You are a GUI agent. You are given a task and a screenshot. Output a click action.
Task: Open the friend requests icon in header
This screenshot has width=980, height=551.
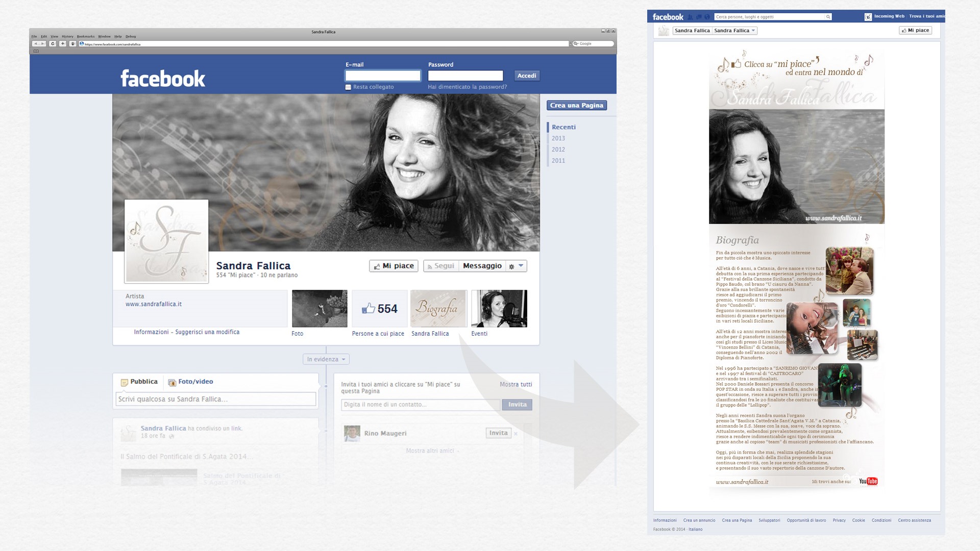coord(691,17)
